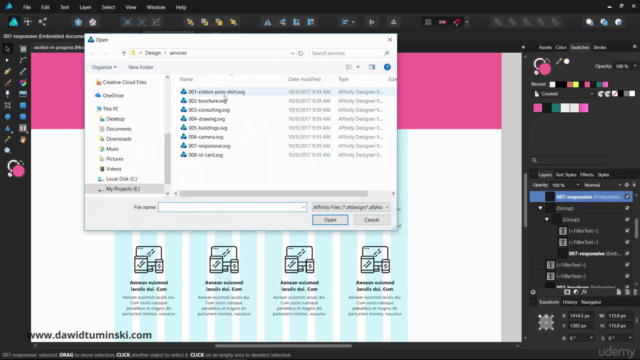
Task: Click the help icon in Open dialog
Action: [387, 67]
